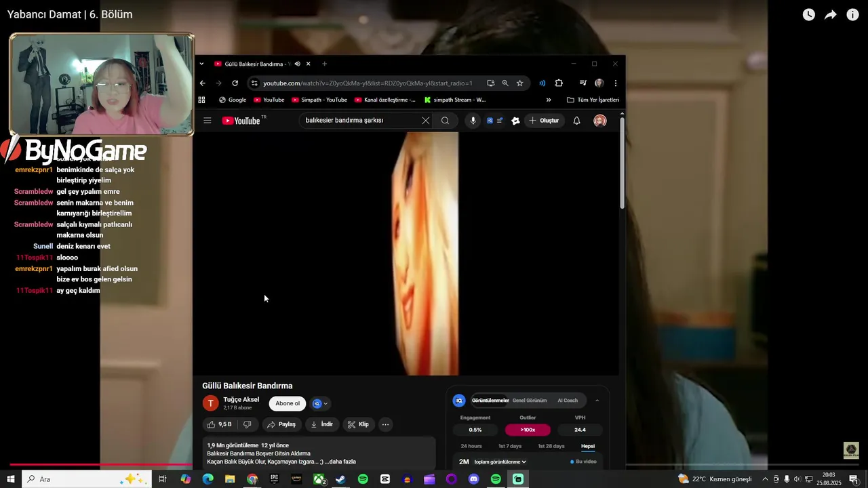This screenshot has width=868, height=488.
Task: Open the YouTube account avatar menu
Action: [600, 121]
